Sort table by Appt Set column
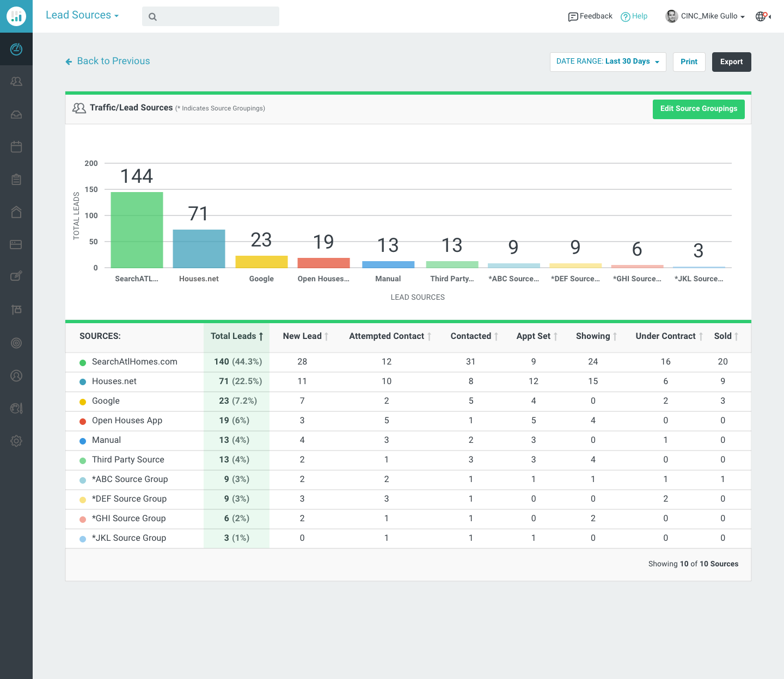 click(x=537, y=336)
